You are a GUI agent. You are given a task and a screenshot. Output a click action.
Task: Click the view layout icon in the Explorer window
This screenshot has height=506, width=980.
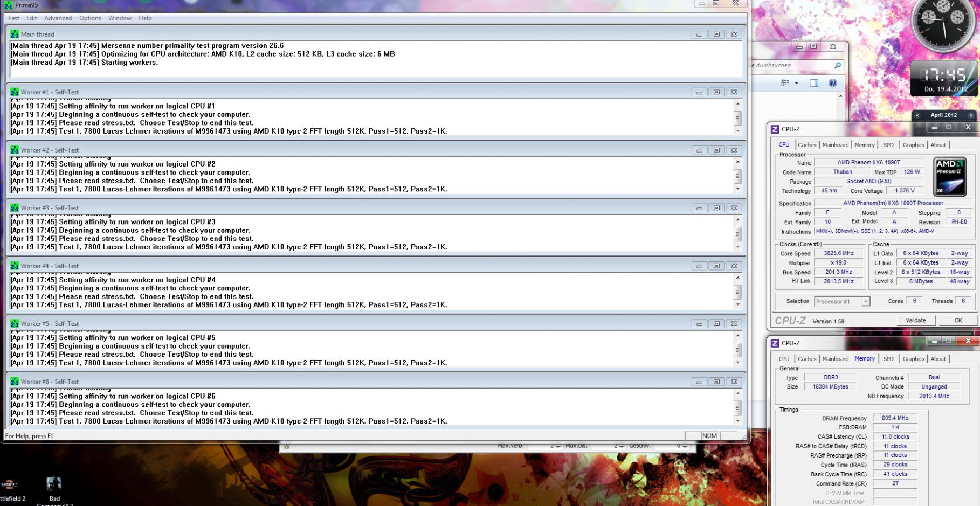pos(785,83)
